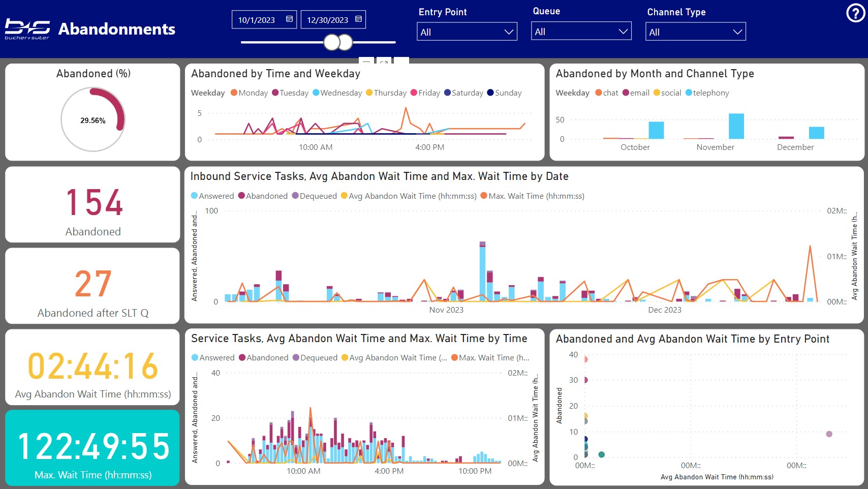The width and height of the screenshot is (868, 489).
Task: Click Dequeued legend in Service Tasks by Time chart
Action: [x=315, y=357]
